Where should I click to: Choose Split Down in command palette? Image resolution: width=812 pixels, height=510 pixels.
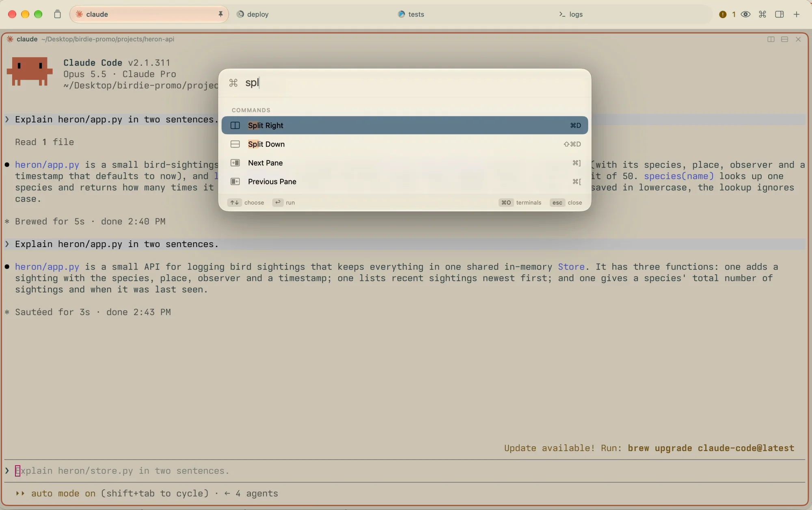click(x=404, y=144)
